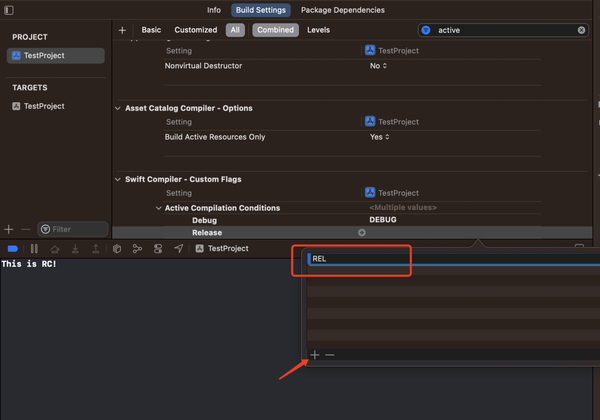Image resolution: width=600 pixels, height=420 pixels.
Task: Change Nonvirtual Destructor No popup
Action: [x=378, y=66]
